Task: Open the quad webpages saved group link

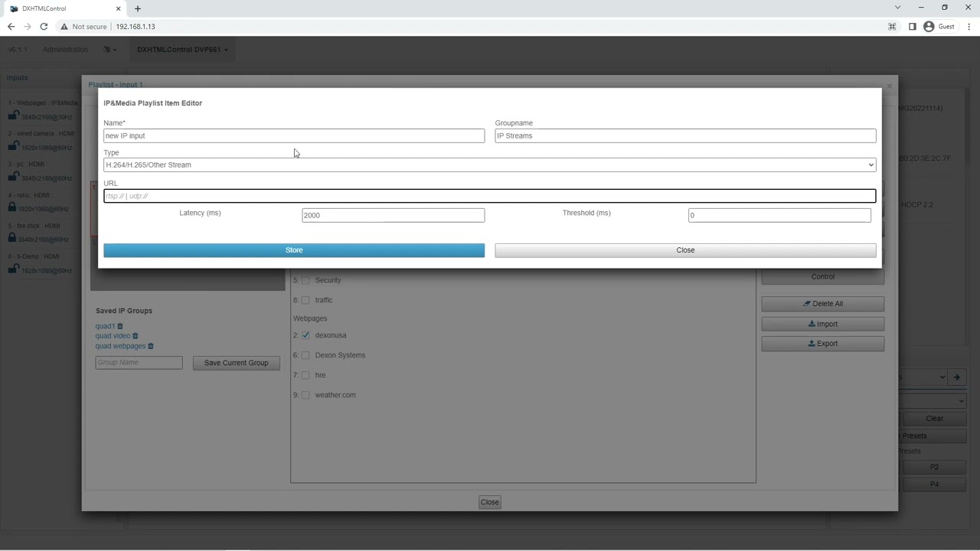Action: [120, 346]
